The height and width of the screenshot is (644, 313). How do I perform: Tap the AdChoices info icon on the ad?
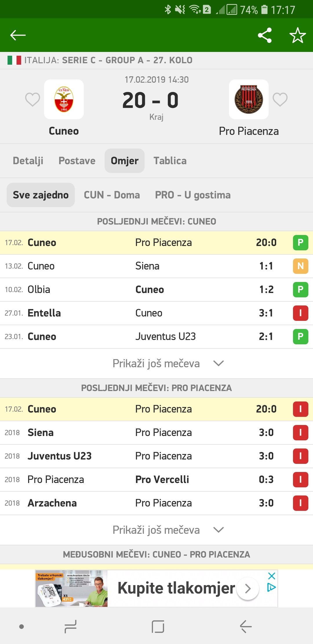271,588
